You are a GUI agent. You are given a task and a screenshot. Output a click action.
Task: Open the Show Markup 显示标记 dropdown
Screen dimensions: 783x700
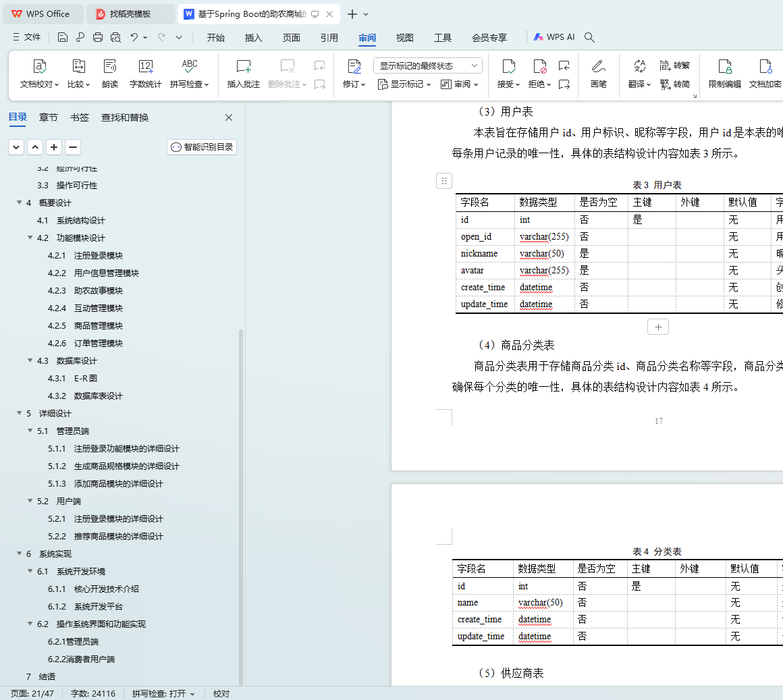click(404, 84)
